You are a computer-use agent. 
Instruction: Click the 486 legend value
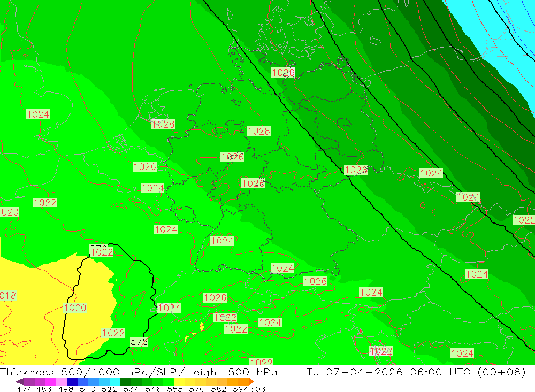point(44,389)
